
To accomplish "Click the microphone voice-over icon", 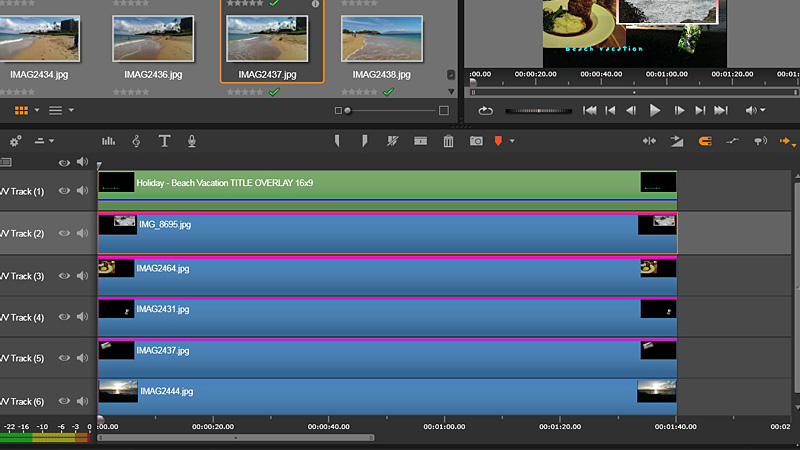I will click(191, 141).
